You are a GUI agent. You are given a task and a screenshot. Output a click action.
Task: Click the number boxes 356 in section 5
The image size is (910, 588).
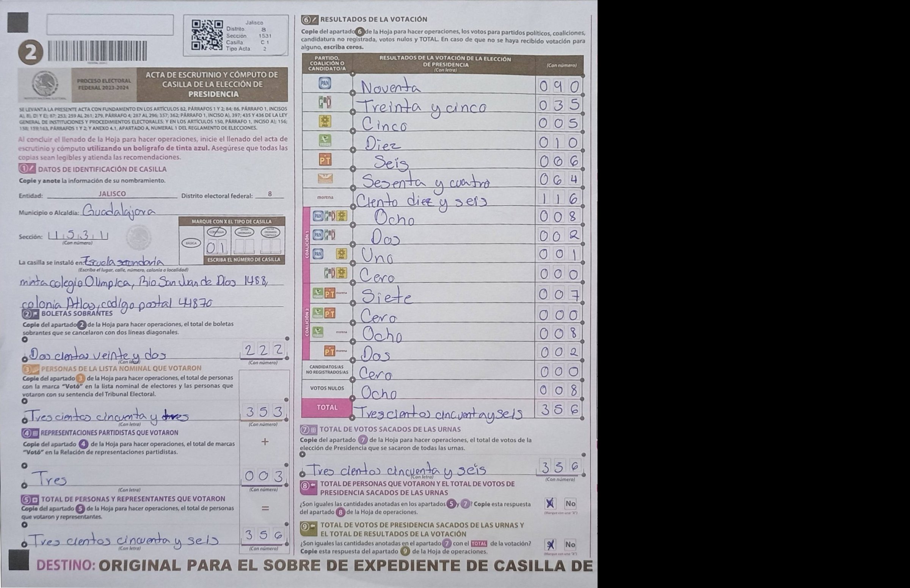click(x=264, y=535)
